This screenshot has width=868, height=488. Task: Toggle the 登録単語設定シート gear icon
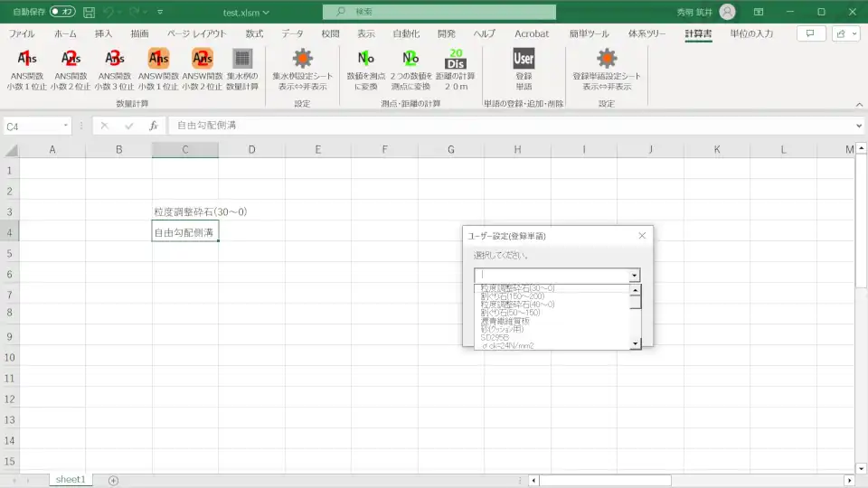tap(607, 60)
